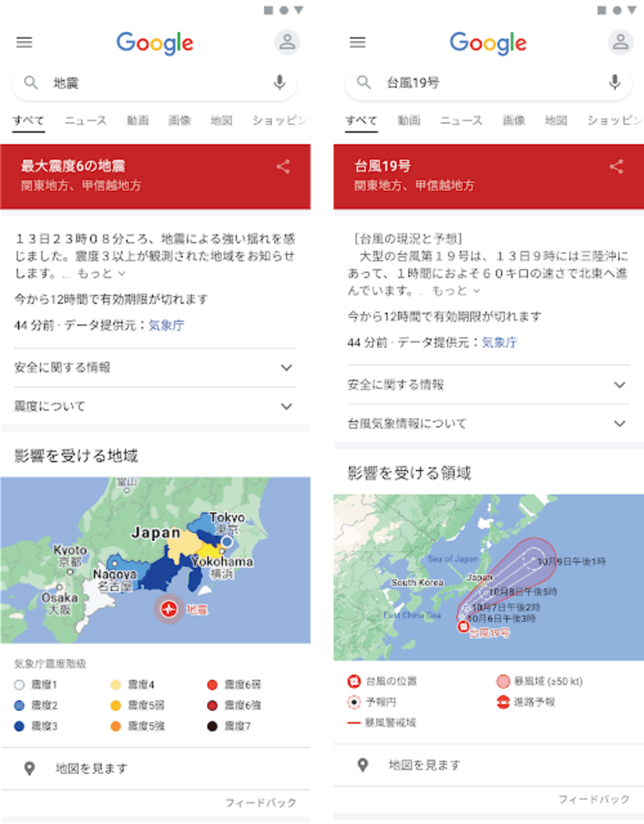Tap 10月9日午後1時 forecast label on map
Screen dimensions: 644x824
tap(572, 562)
